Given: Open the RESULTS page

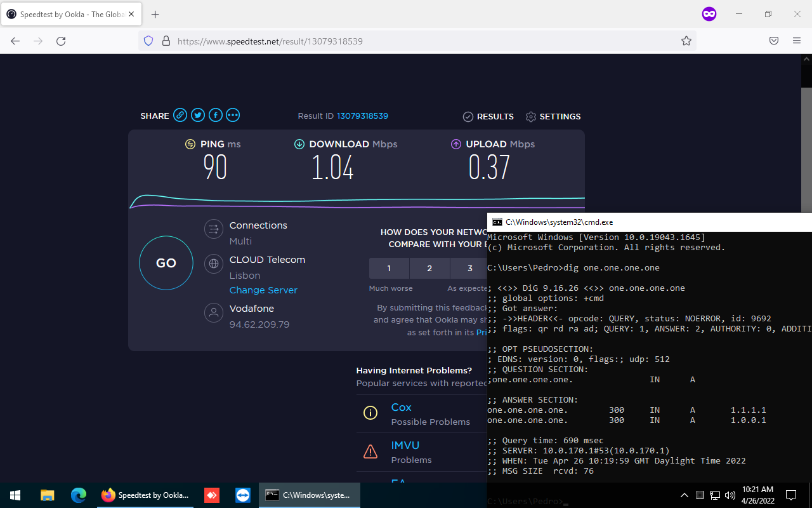Looking at the screenshot, I should (488, 116).
